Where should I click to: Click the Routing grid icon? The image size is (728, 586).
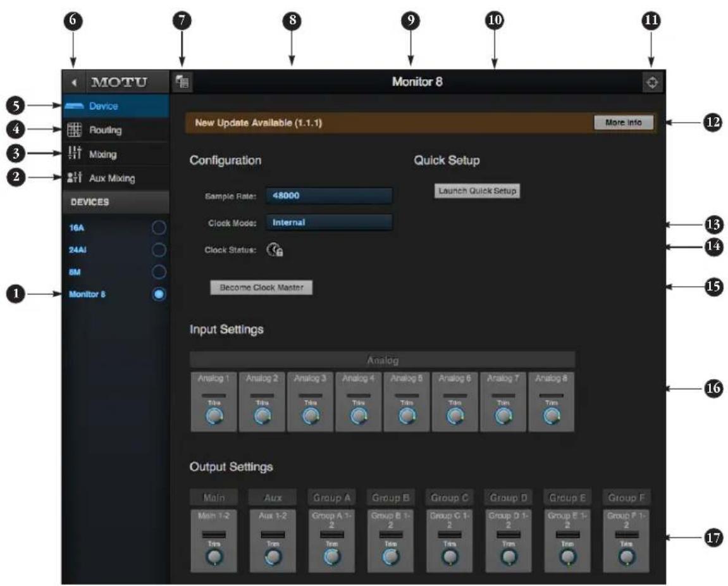[x=74, y=130]
